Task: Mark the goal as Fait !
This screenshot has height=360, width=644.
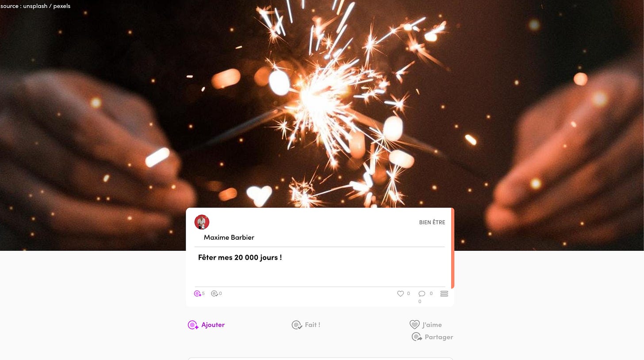Action: coord(306,325)
